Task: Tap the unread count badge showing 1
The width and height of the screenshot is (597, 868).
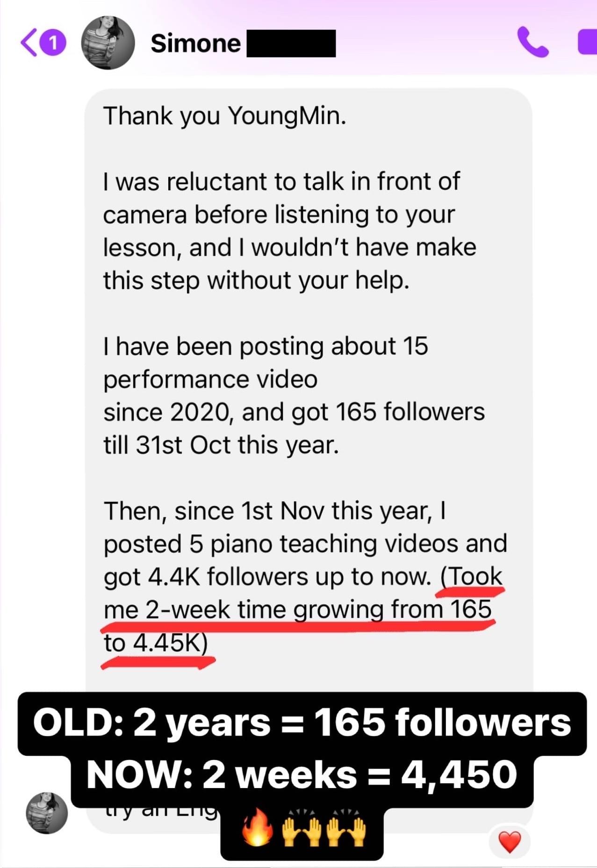Action: click(x=54, y=43)
